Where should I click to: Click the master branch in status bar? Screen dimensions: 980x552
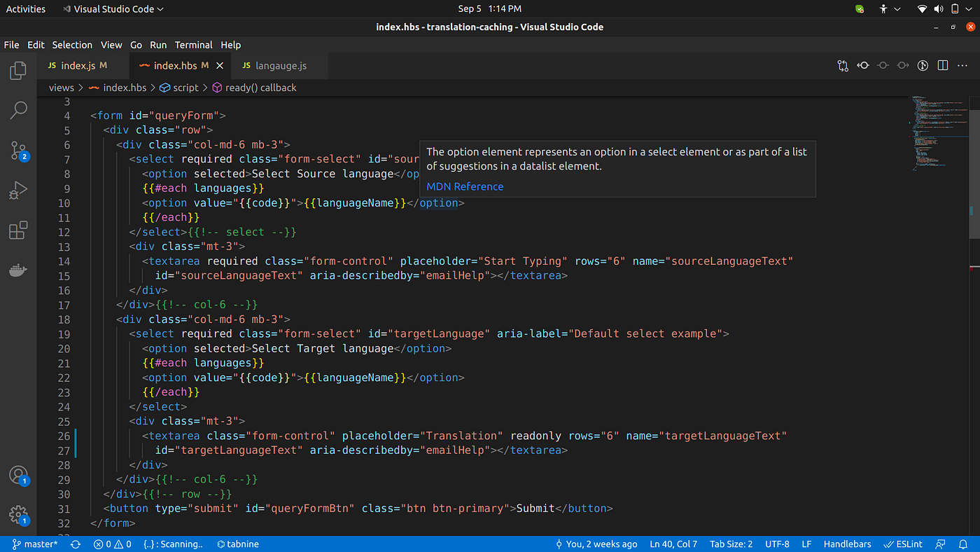pos(35,544)
